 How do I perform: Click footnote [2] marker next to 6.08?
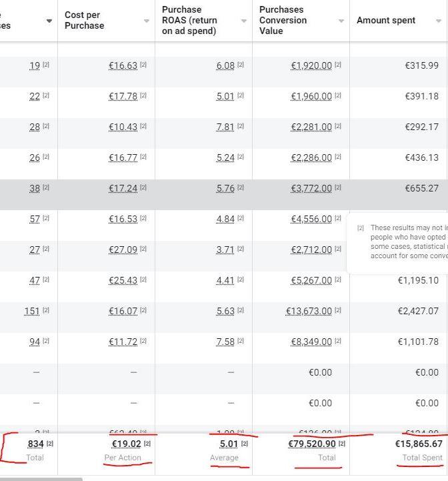241,65
